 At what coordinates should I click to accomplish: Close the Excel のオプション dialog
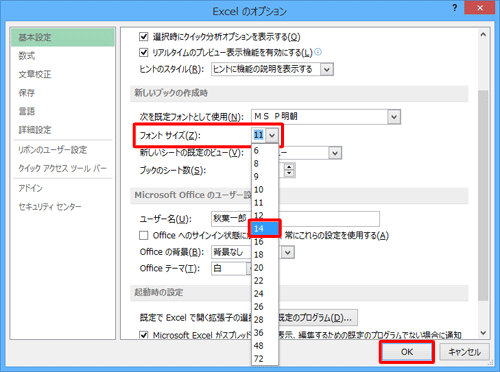click(x=480, y=8)
